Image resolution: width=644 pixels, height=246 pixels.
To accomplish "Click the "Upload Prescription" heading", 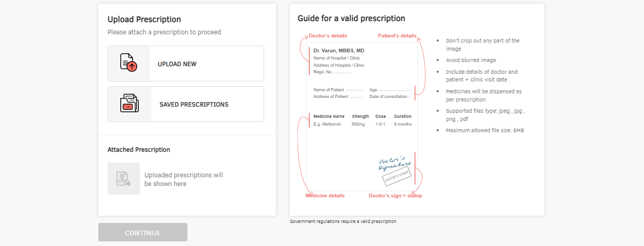I will coord(144,19).
